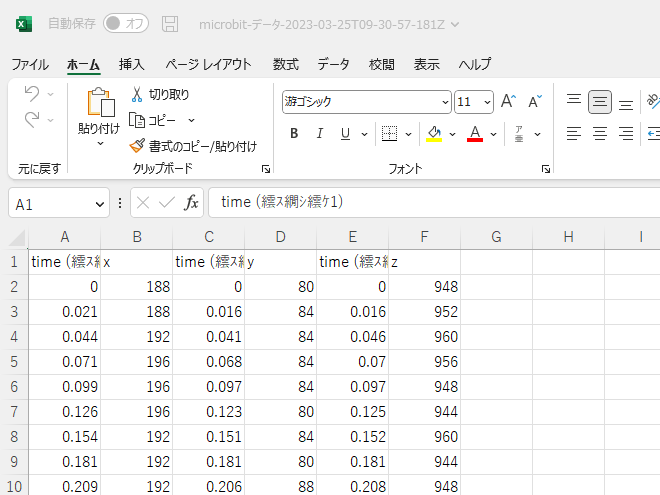Click the 切り取り scissors button

tap(160, 95)
